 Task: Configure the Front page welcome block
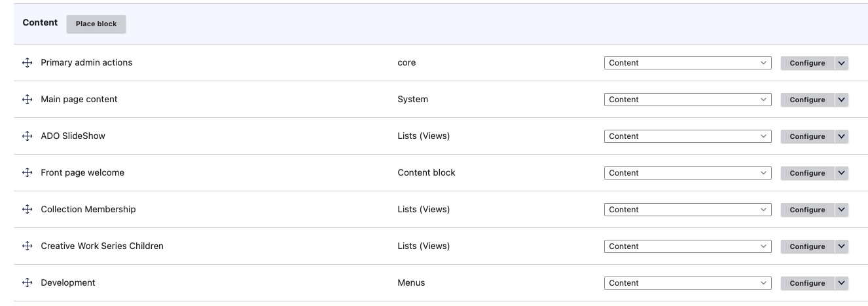pyautogui.click(x=807, y=173)
